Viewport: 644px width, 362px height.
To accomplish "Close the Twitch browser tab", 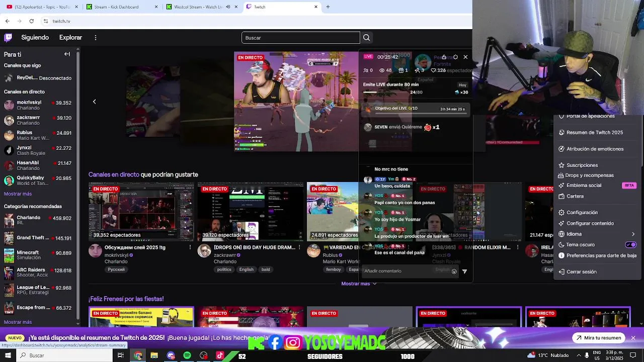I will (316, 7).
